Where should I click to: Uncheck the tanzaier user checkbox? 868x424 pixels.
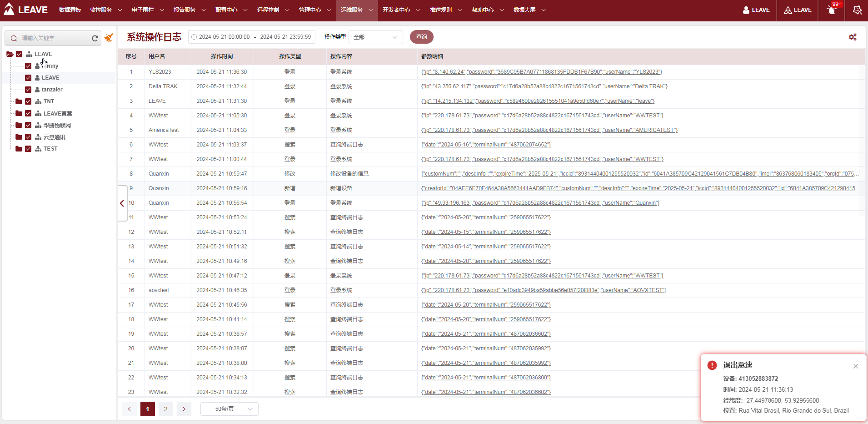28,90
